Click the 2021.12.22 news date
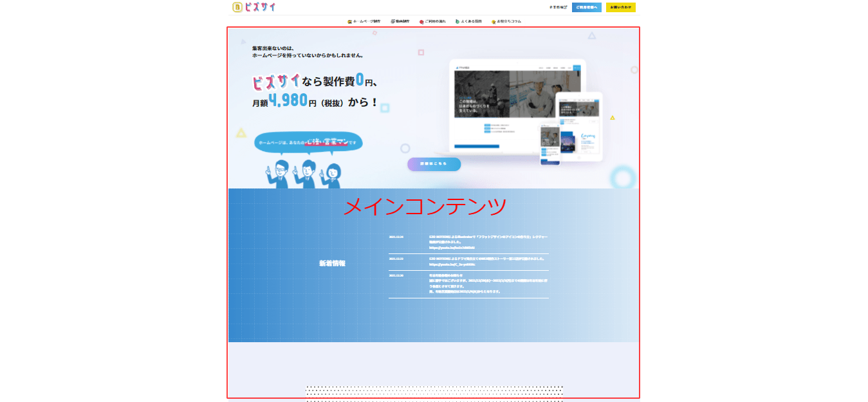 (x=396, y=259)
